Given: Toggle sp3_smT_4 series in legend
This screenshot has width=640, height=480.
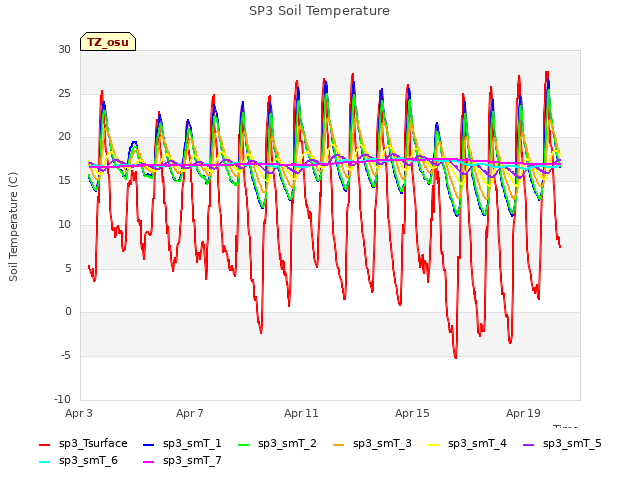Looking at the screenshot, I should coord(467,443).
